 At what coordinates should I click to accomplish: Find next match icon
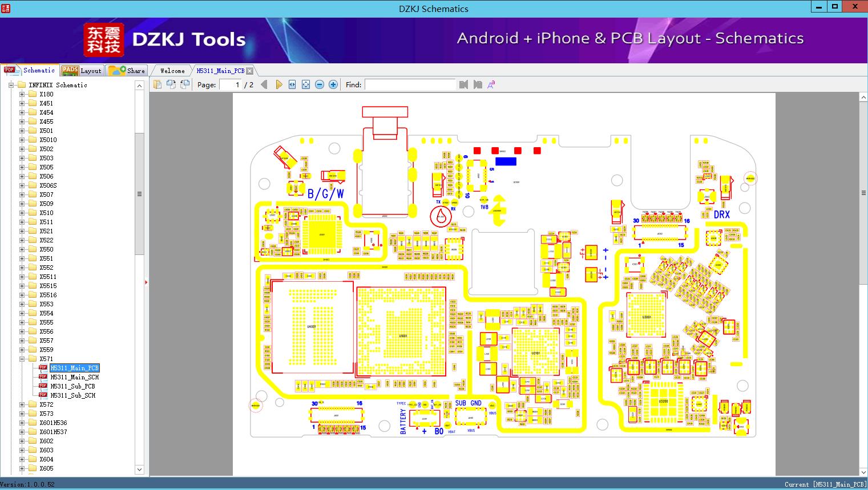coord(477,84)
